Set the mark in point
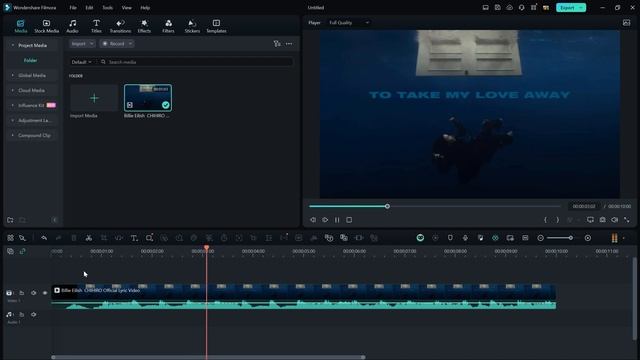 click(545, 220)
